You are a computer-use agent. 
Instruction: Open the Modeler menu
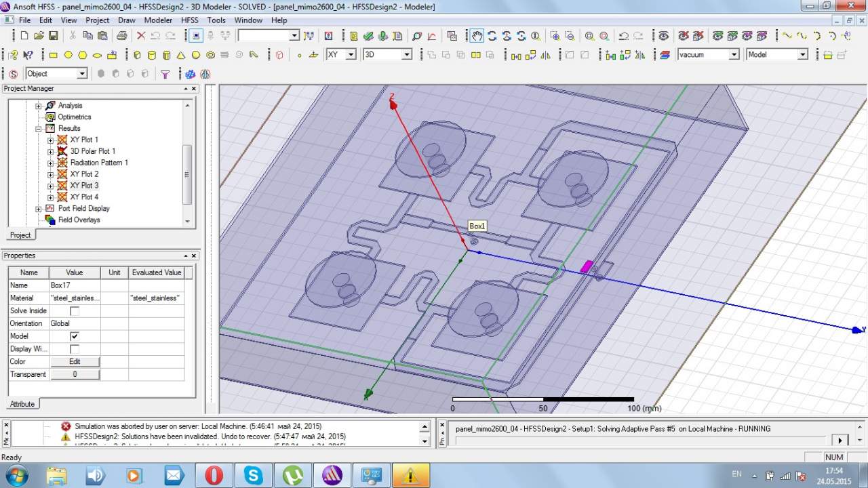pos(159,20)
